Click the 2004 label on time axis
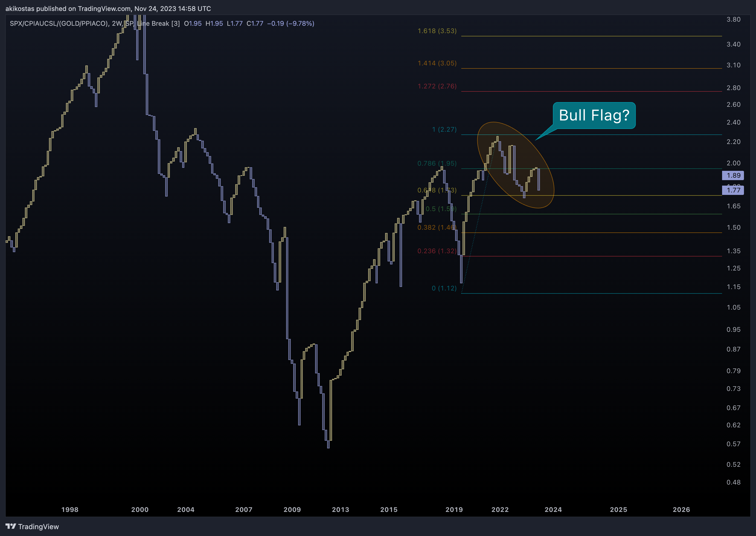The height and width of the screenshot is (536, 756). tap(186, 510)
